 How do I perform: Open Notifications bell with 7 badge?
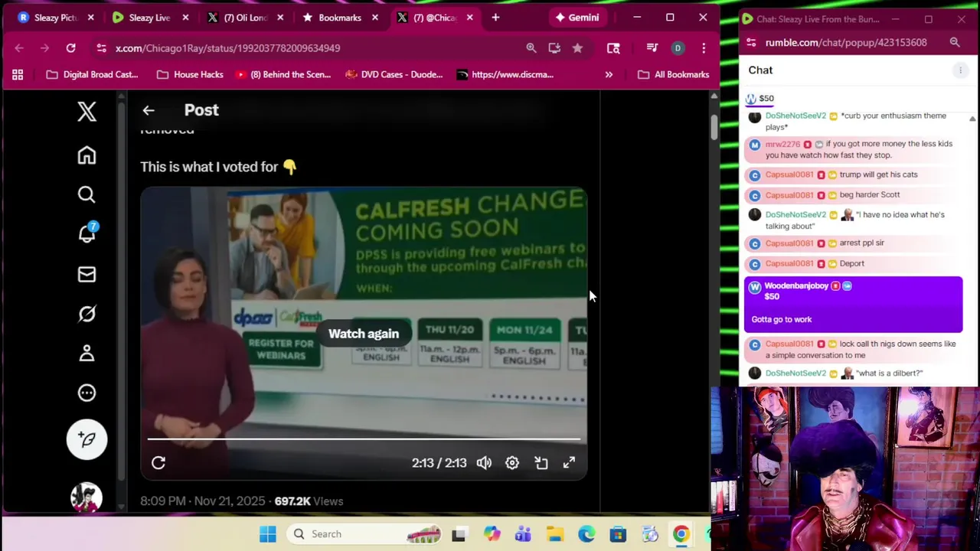(x=87, y=233)
